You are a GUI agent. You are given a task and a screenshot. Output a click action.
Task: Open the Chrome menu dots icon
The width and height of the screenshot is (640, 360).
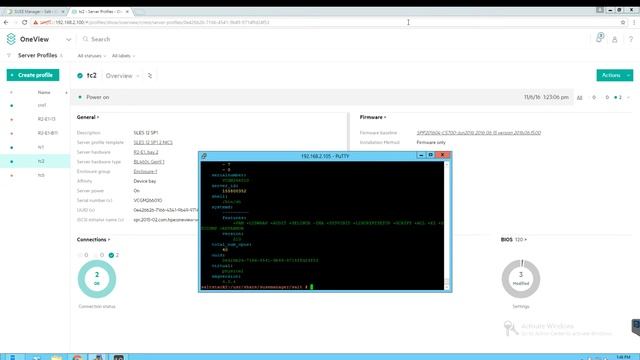[x=634, y=22]
